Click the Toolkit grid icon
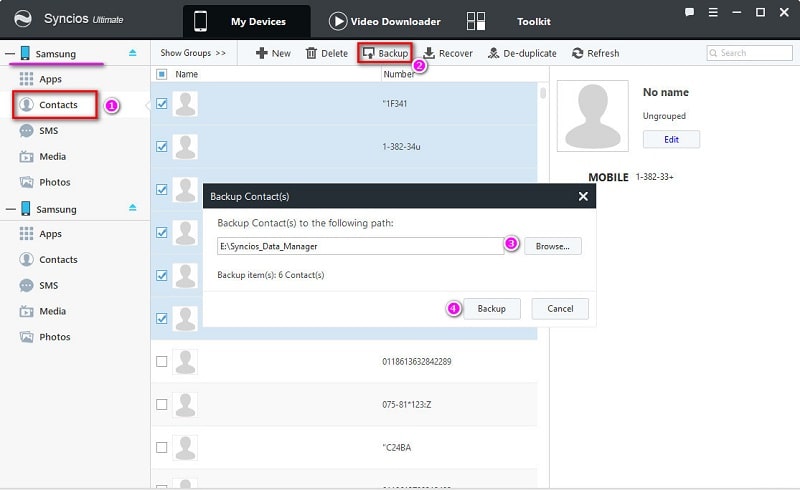This screenshot has width=800, height=490. click(x=476, y=21)
